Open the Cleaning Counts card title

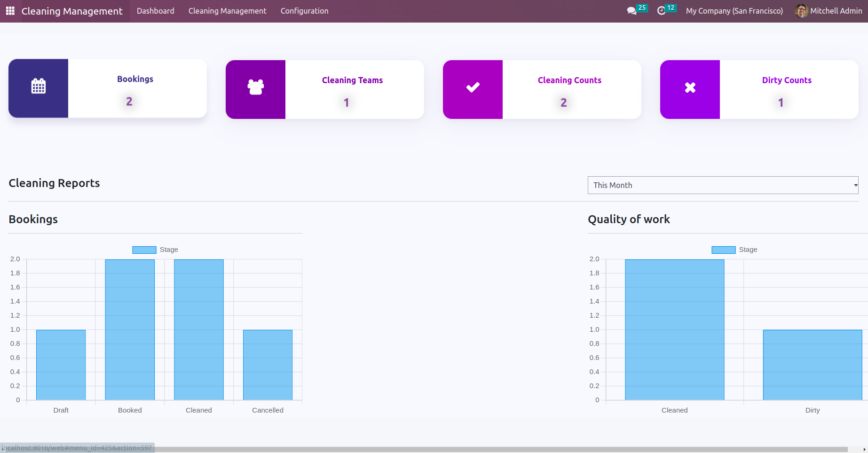[x=570, y=80]
